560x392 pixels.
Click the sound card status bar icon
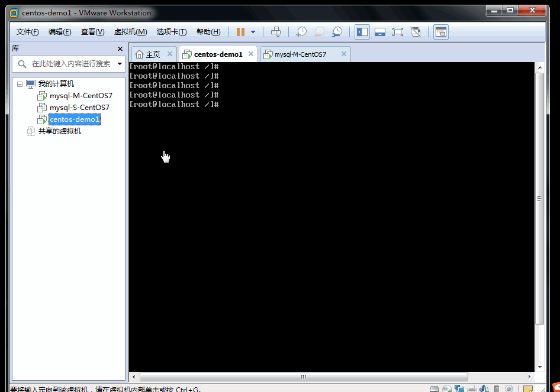coord(484,389)
